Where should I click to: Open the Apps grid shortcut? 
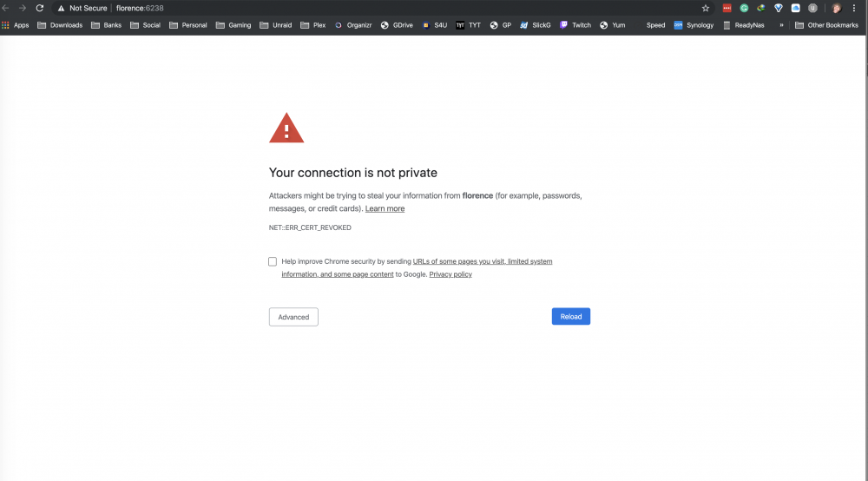[16, 25]
